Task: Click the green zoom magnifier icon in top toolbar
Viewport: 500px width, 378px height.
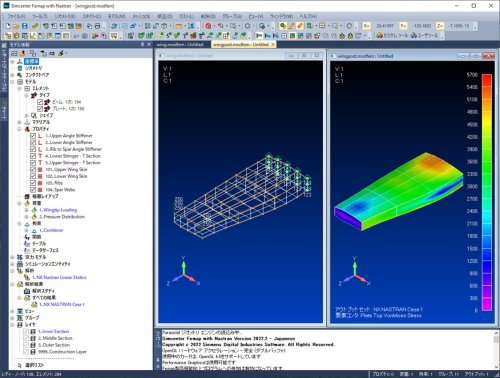Action: point(283,26)
